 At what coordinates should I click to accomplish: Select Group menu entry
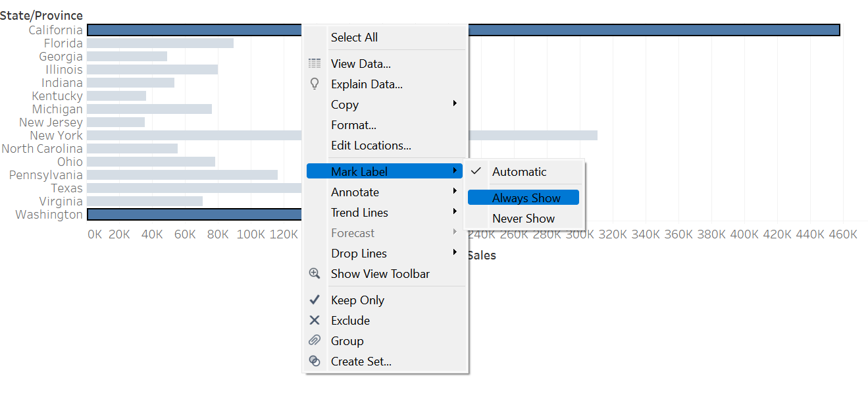[x=385, y=341]
